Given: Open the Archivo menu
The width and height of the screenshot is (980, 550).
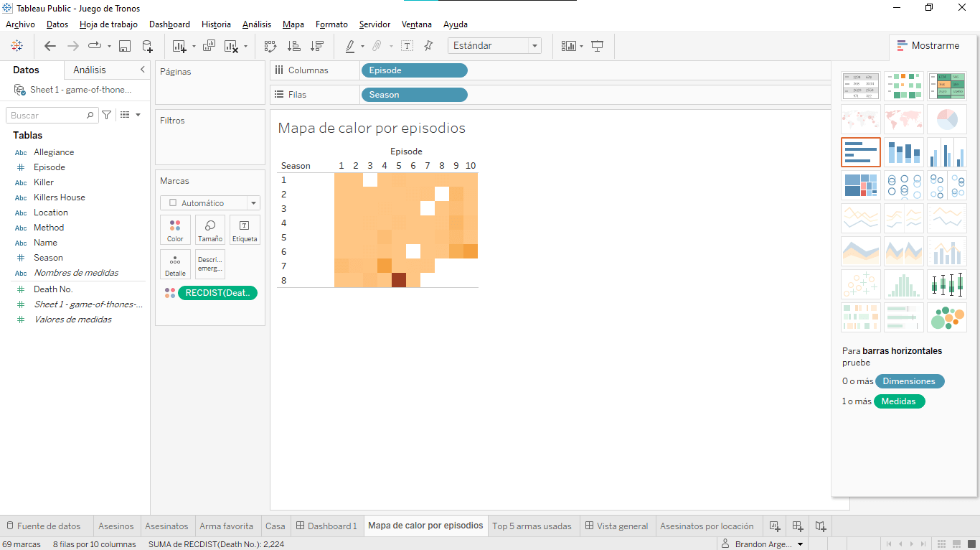Looking at the screenshot, I should (x=20, y=24).
